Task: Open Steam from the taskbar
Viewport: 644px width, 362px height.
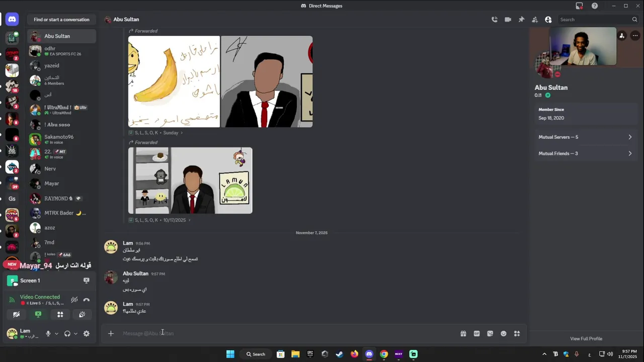Action: [x=340, y=354]
